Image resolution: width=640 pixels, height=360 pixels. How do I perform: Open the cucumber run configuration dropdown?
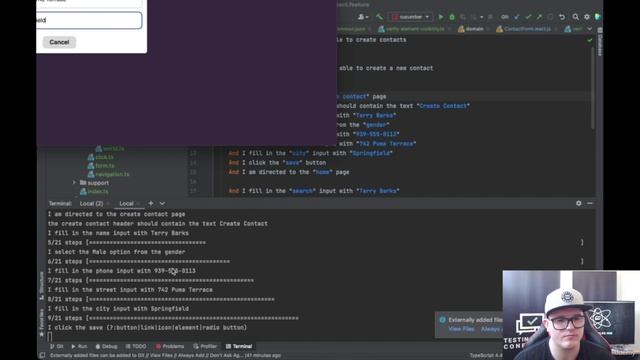coord(410,17)
